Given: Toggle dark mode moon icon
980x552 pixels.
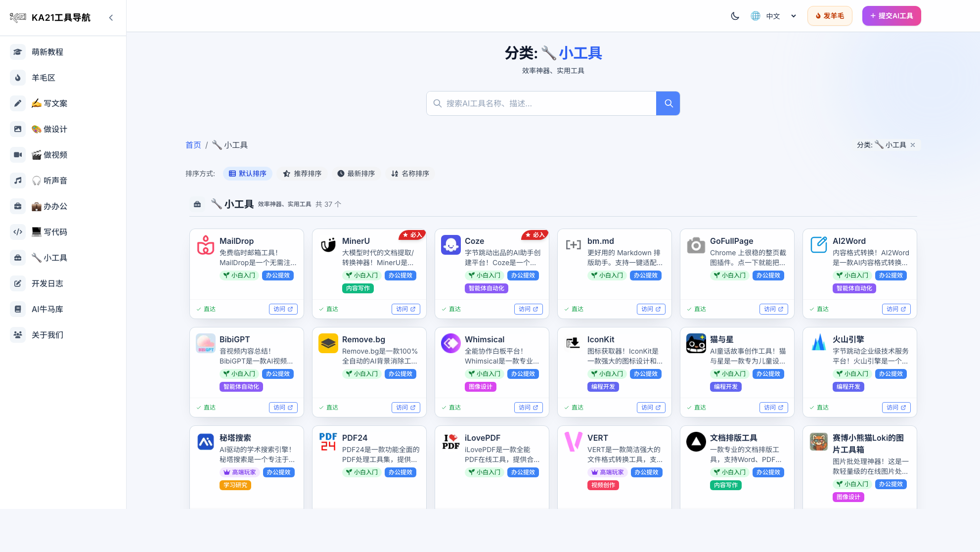Looking at the screenshot, I should 735,16.
